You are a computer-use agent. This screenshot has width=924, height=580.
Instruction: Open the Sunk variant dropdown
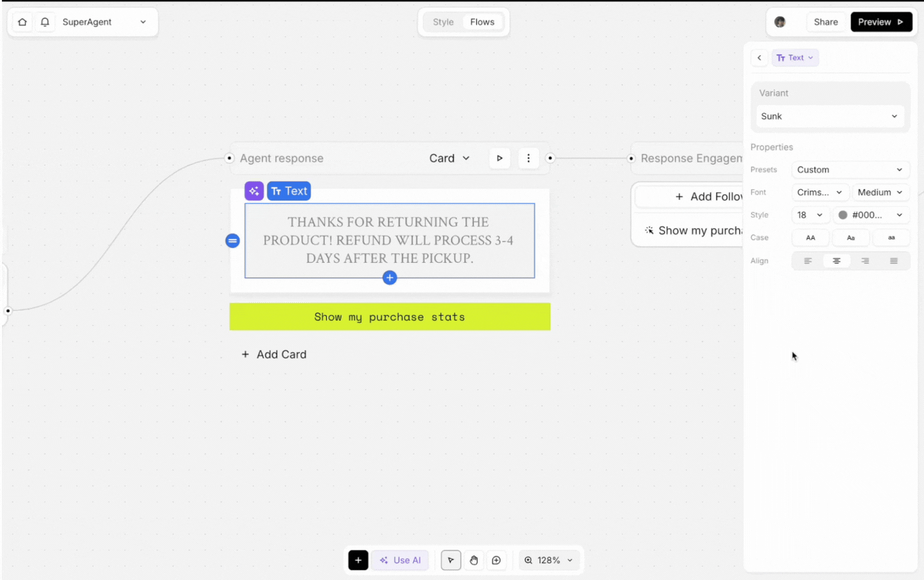tap(829, 116)
